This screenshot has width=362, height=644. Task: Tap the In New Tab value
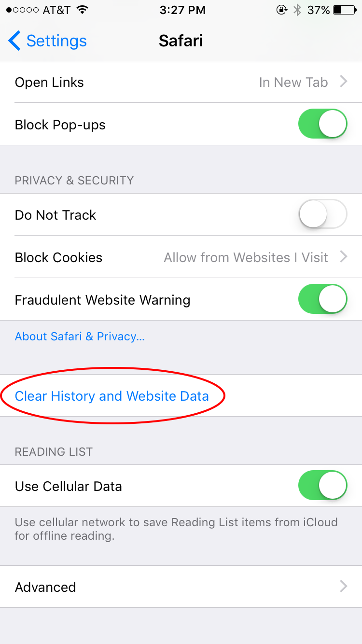click(x=293, y=83)
